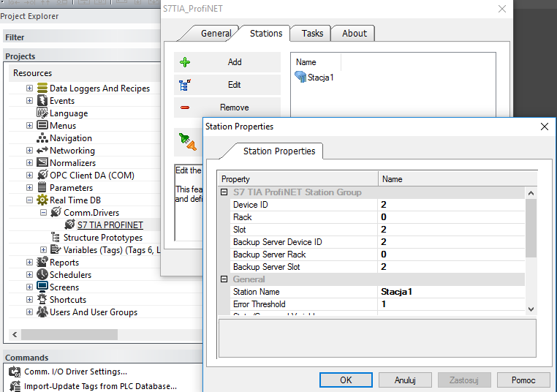
Task: Click the Import-Update Tags command icon
Action: coord(15,386)
